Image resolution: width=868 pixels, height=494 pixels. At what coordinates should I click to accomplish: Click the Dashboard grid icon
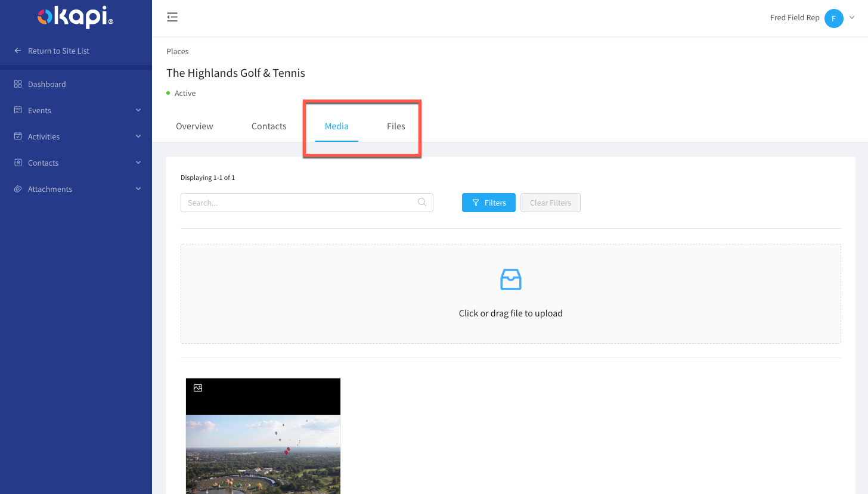click(x=18, y=84)
